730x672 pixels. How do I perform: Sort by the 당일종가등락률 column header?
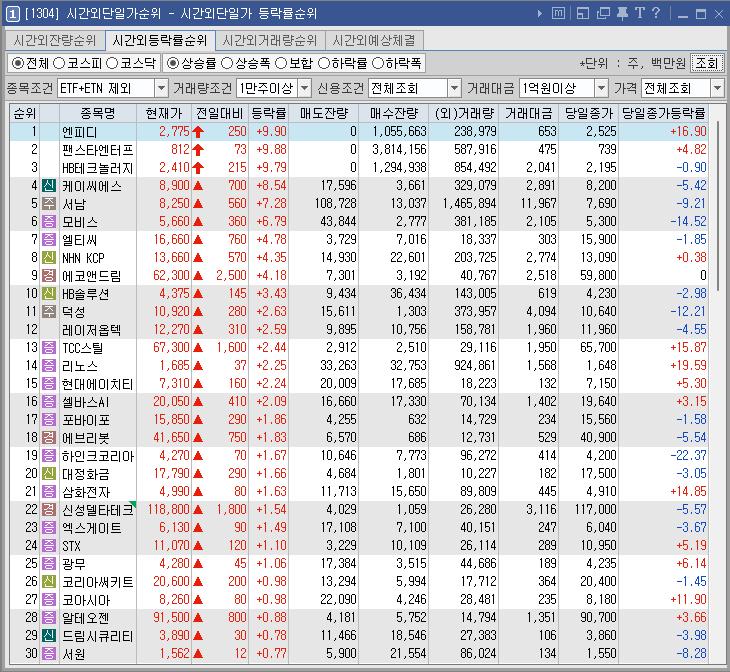663,113
